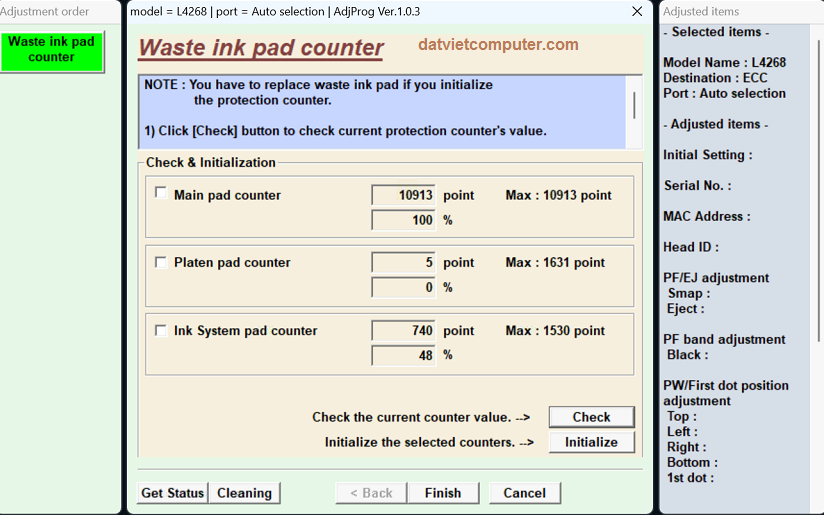Click the Ink System 740 point field

tap(404, 331)
